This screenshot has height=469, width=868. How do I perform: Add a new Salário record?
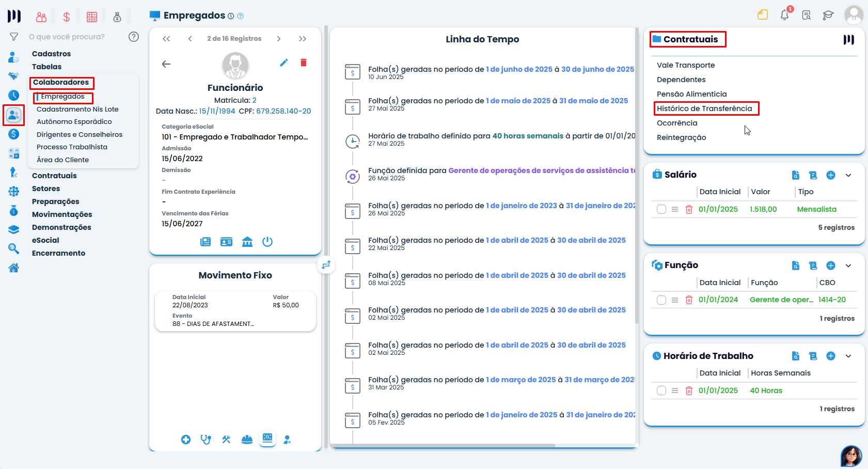pos(831,175)
